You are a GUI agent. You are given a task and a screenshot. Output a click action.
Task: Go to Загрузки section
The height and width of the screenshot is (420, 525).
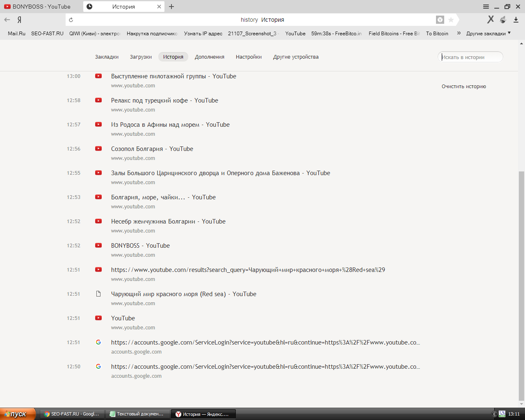tap(141, 57)
